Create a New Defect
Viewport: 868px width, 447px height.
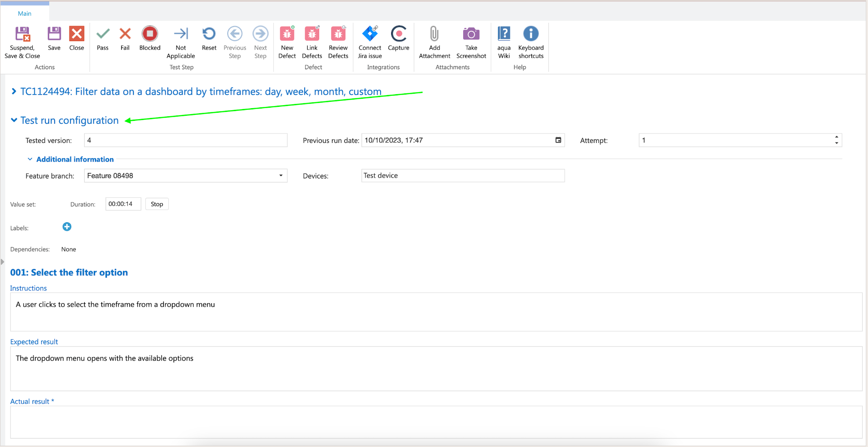[287, 34]
